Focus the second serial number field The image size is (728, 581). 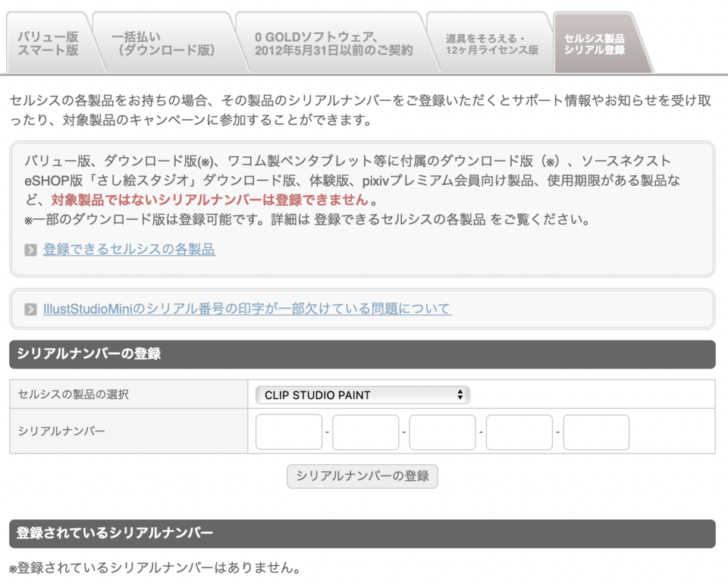[x=366, y=432]
